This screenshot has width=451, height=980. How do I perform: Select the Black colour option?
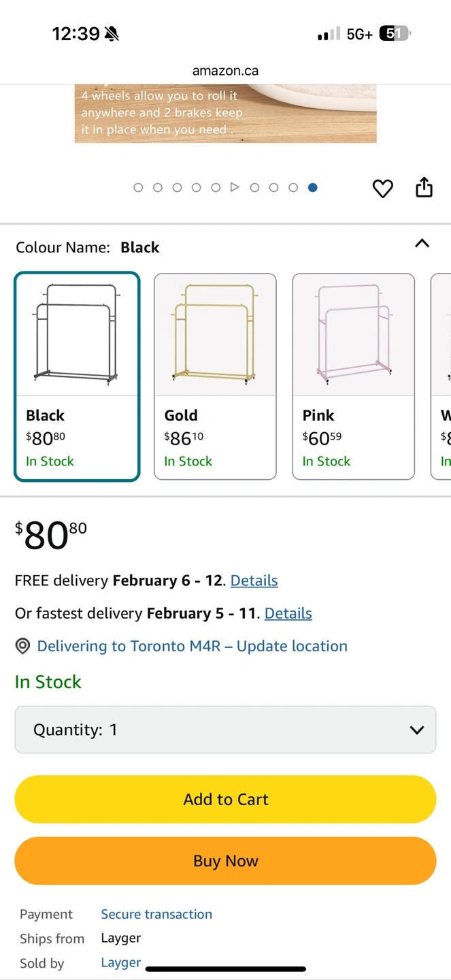[77, 376]
